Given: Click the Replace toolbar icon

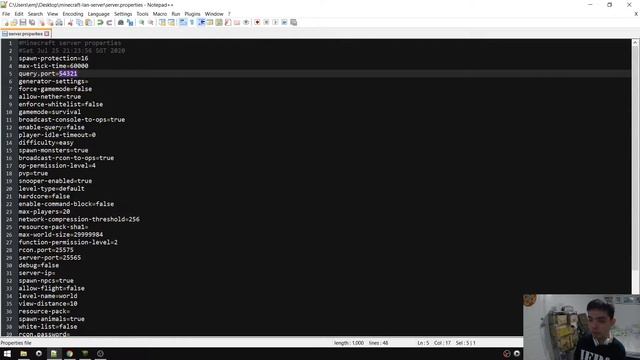Looking at the screenshot, I should click(x=130, y=22).
